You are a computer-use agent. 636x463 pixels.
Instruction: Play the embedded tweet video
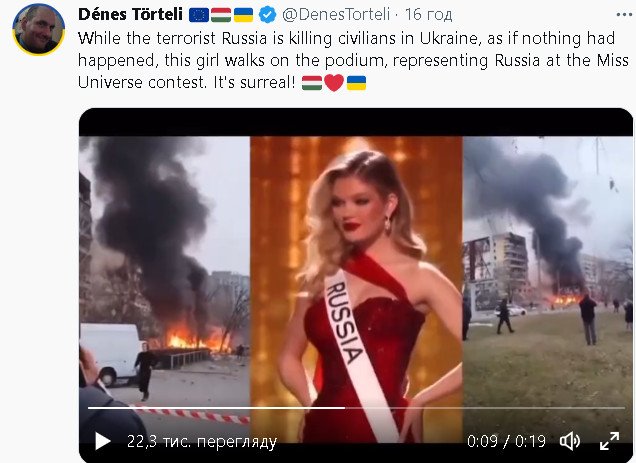(103, 441)
